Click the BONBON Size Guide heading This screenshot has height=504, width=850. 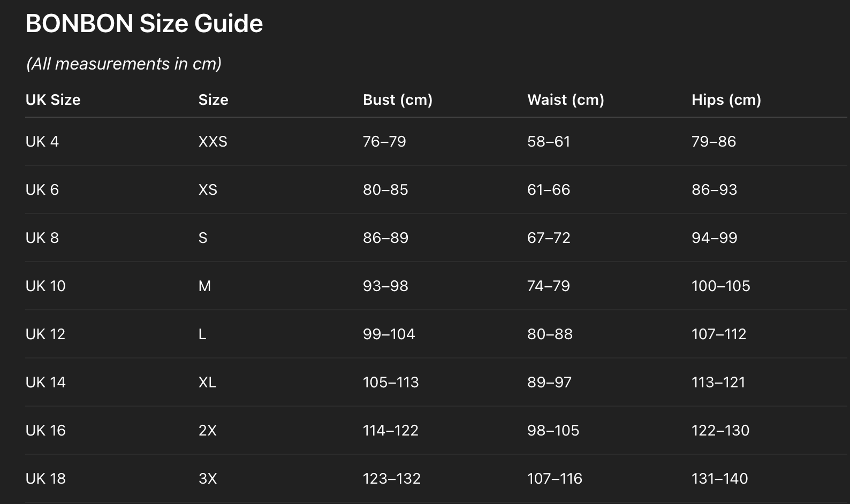(144, 24)
